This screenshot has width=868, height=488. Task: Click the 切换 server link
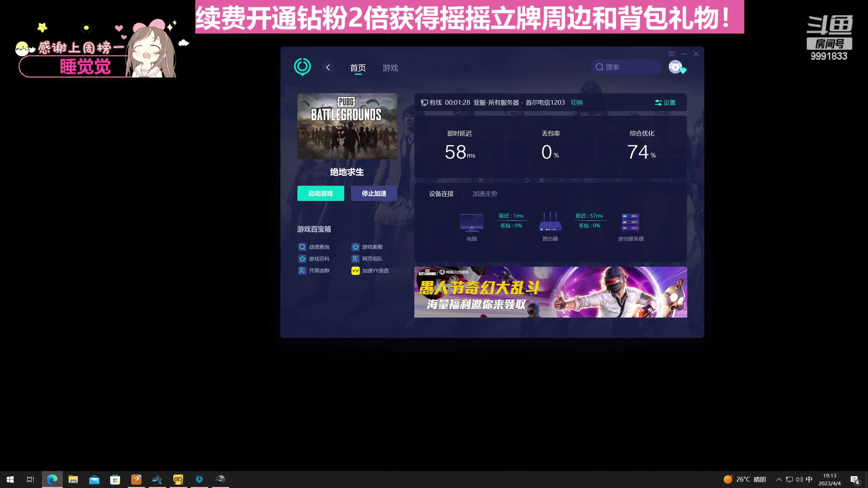[577, 102]
